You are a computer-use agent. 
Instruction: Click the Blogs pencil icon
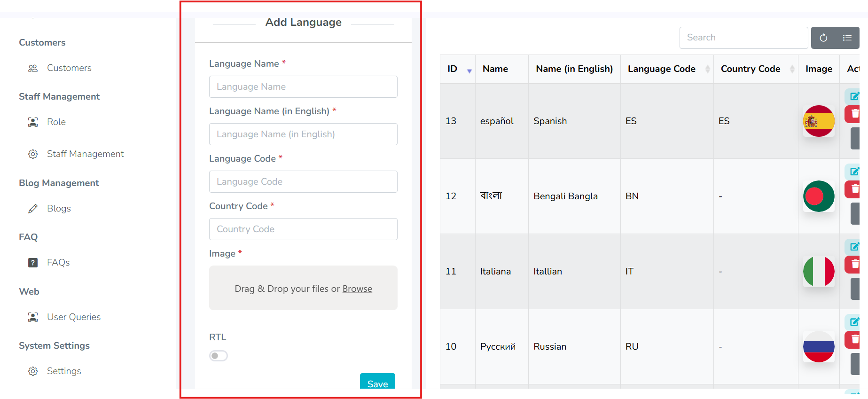coord(33,209)
